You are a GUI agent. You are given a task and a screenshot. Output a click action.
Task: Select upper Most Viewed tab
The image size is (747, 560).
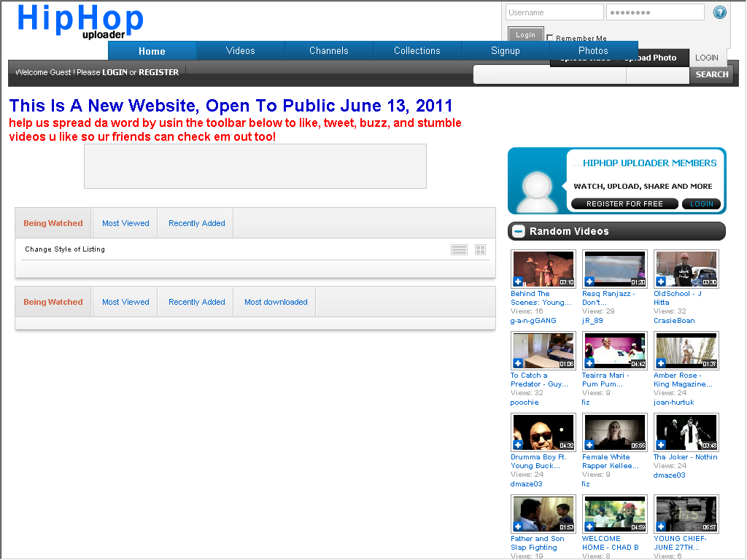[125, 223]
